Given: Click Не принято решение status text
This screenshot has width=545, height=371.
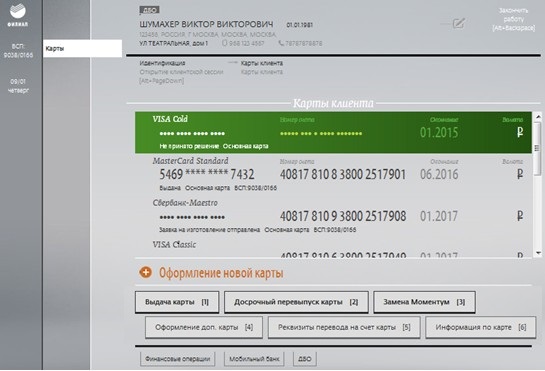Looking at the screenshot, I should (x=189, y=146).
